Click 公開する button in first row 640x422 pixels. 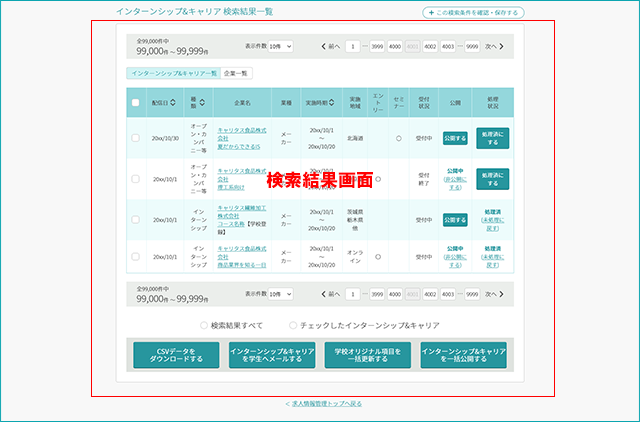coord(455,138)
